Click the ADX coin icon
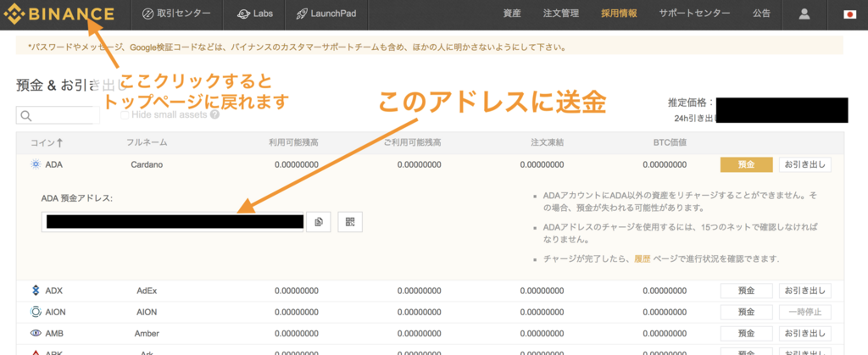Image resolution: width=868 pixels, height=355 pixels. pos(36,291)
